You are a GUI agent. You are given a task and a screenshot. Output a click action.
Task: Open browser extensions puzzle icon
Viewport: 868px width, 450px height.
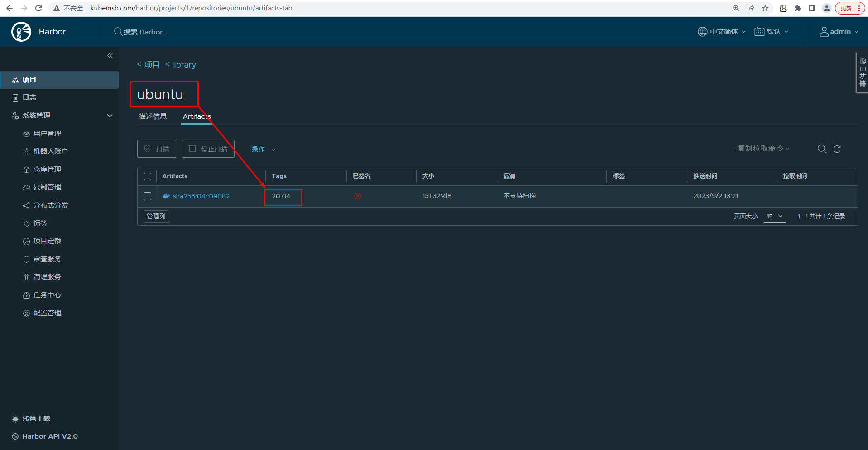(x=798, y=8)
